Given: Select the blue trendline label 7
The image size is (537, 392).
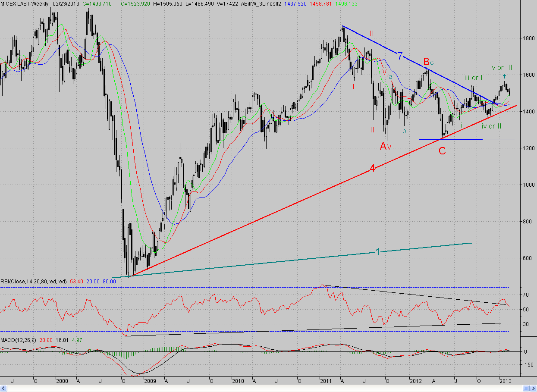Looking at the screenshot, I should click(x=400, y=56).
